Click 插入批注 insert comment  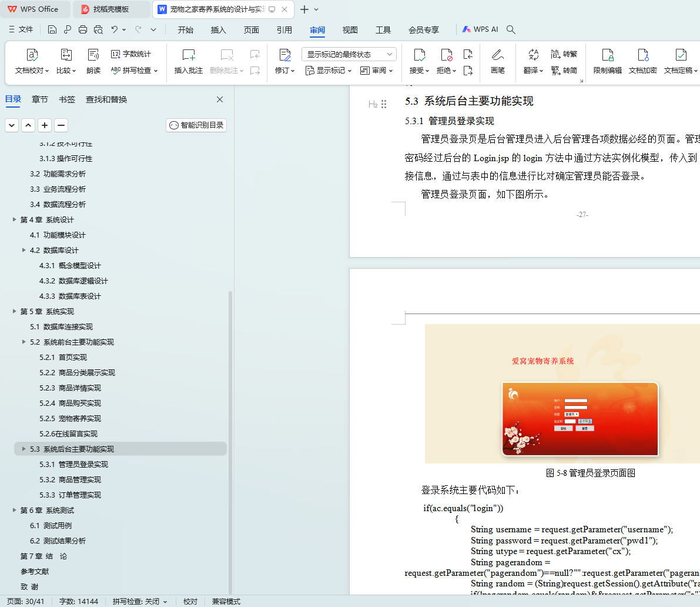pyautogui.click(x=189, y=61)
